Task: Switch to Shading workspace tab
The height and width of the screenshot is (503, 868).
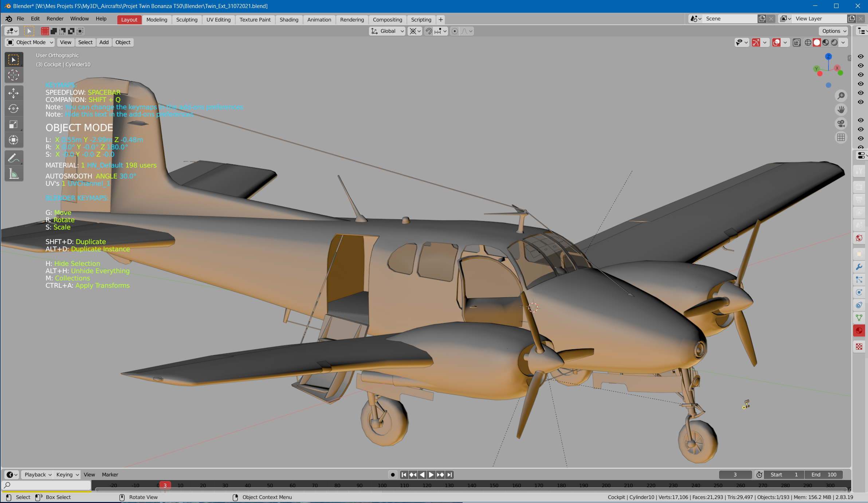Action: tap(289, 20)
